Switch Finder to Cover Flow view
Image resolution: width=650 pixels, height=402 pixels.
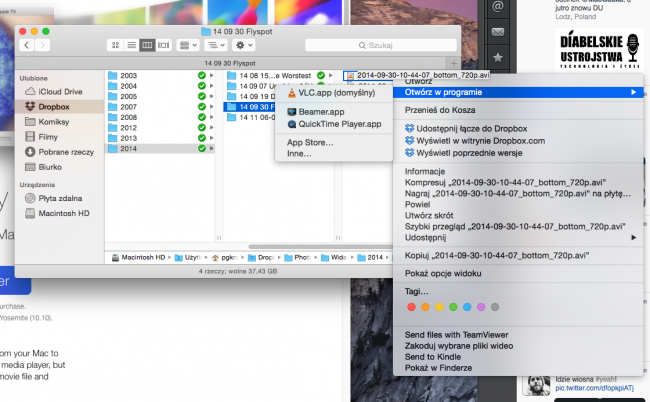click(x=163, y=45)
